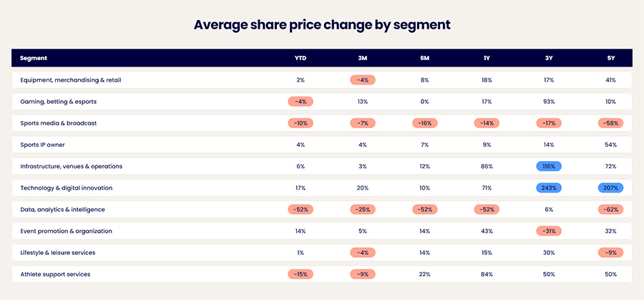The image size is (644, 300).
Task: Select the 1Y column header
Action: (x=487, y=59)
